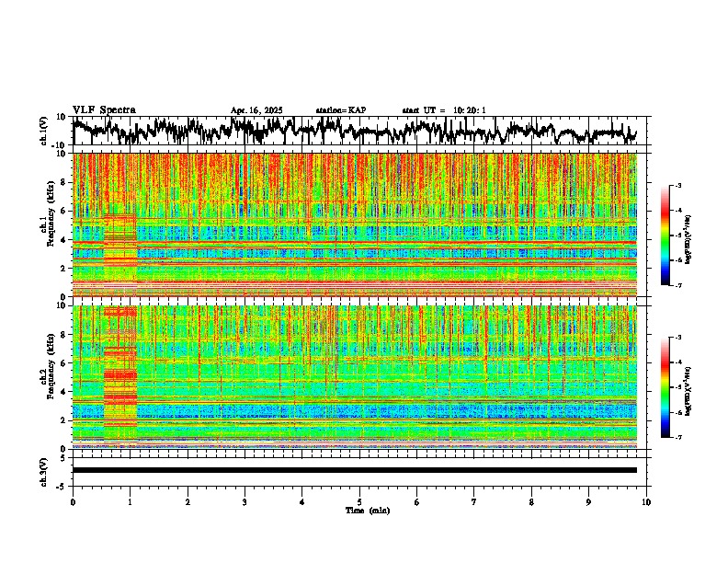The image size is (728, 563).
Task: Click the '6' kHz tick on ch.2 spectrogram
Action: (x=64, y=362)
